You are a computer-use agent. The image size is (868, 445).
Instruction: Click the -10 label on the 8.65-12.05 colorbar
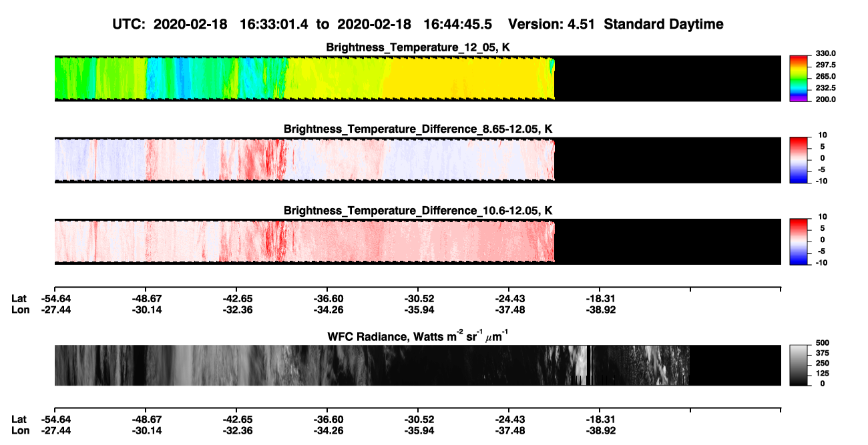[x=821, y=181]
